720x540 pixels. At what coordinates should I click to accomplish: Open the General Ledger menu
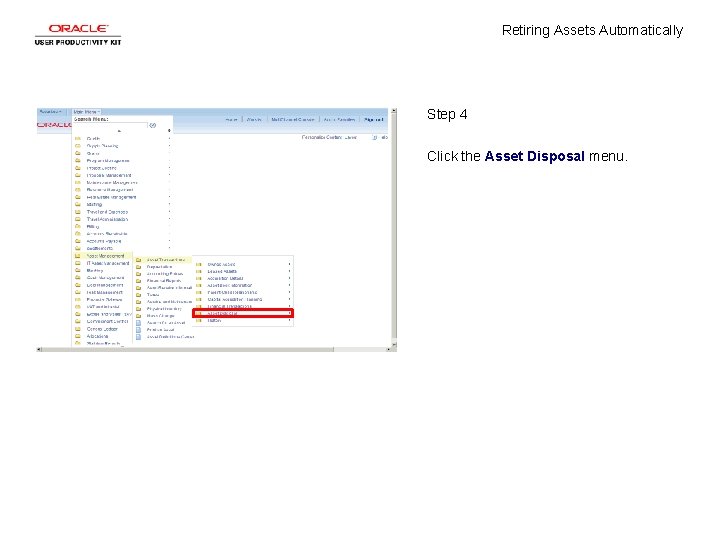[x=102, y=329]
